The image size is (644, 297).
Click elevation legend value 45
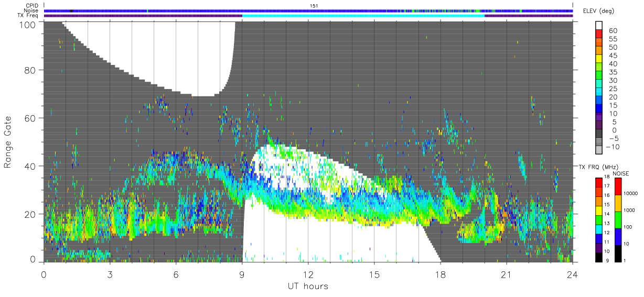pyautogui.click(x=613, y=56)
